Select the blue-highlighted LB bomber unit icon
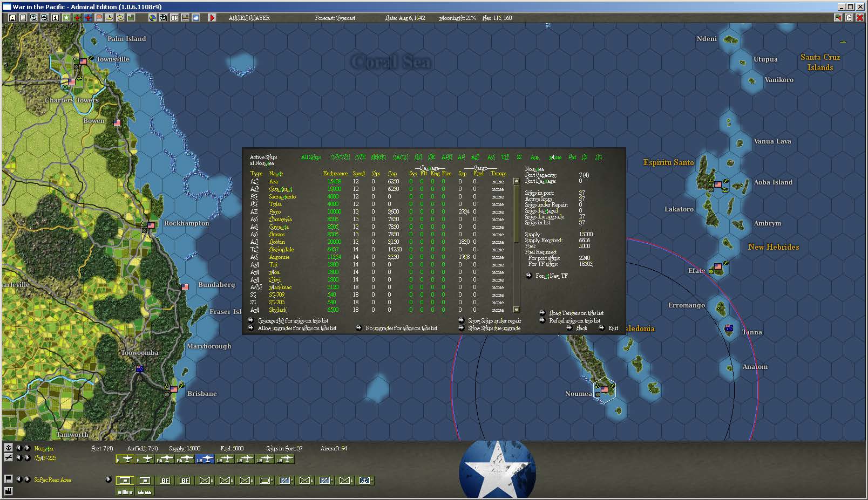 pos(205,460)
